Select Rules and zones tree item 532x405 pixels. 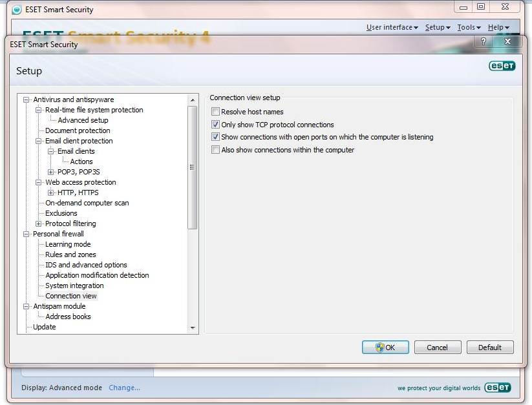(70, 254)
